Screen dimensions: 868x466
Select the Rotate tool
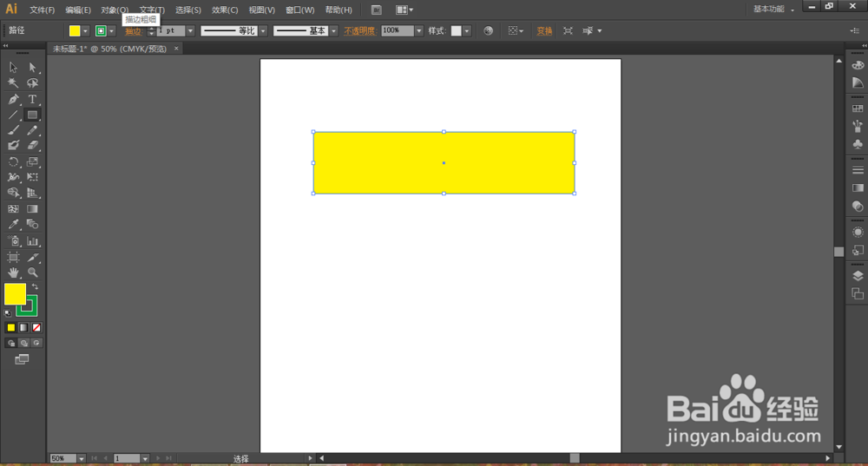[x=13, y=162]
